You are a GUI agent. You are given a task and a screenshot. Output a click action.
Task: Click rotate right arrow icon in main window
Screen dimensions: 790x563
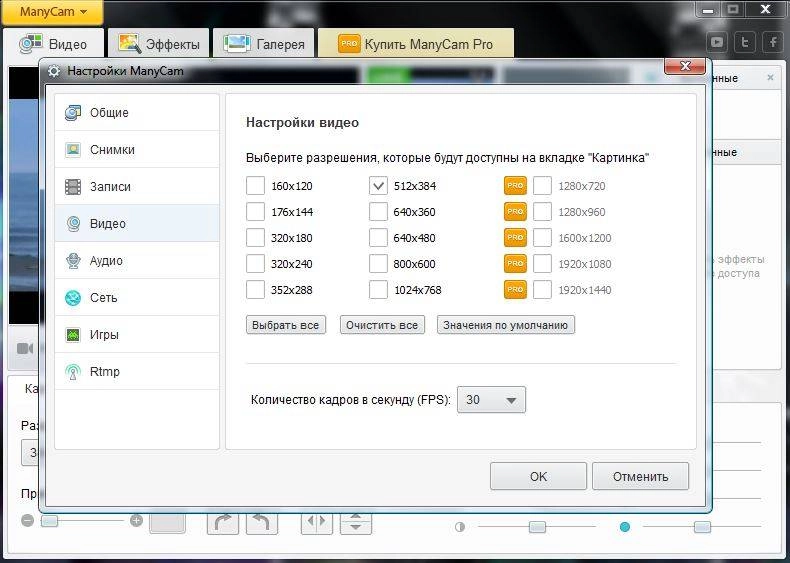223,523
